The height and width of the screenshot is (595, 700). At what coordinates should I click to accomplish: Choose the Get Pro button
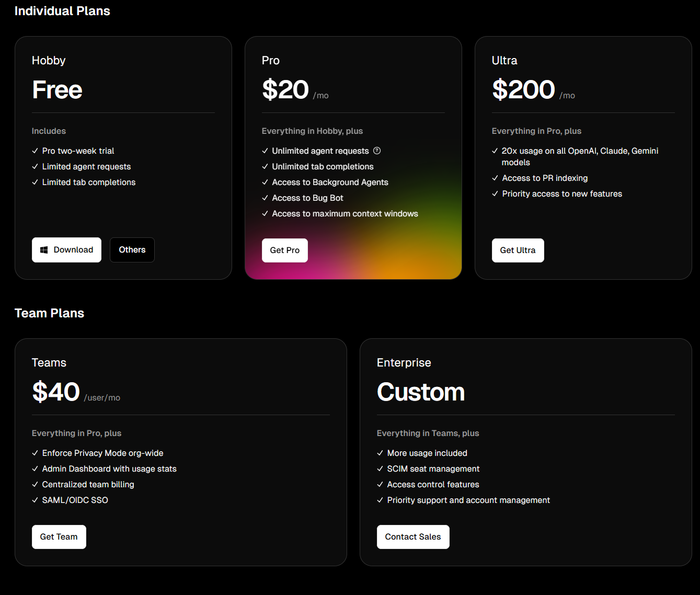coord(285,250)
